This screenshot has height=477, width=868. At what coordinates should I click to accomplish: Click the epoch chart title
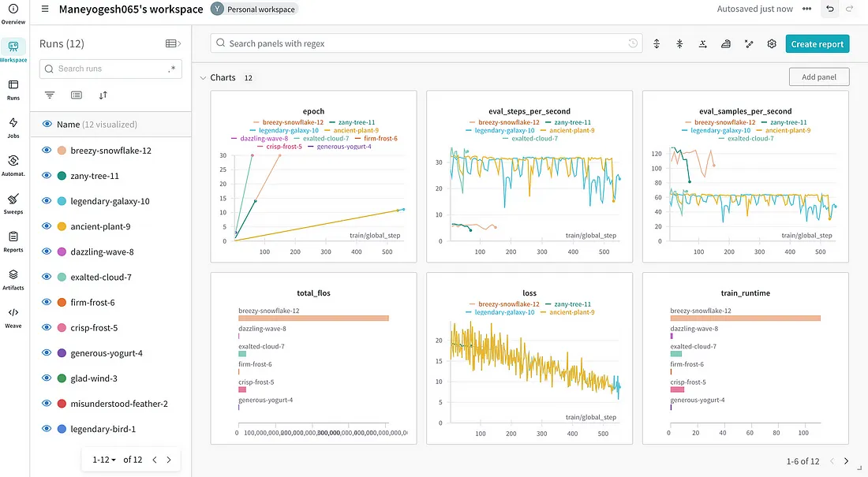pos(313,111)
